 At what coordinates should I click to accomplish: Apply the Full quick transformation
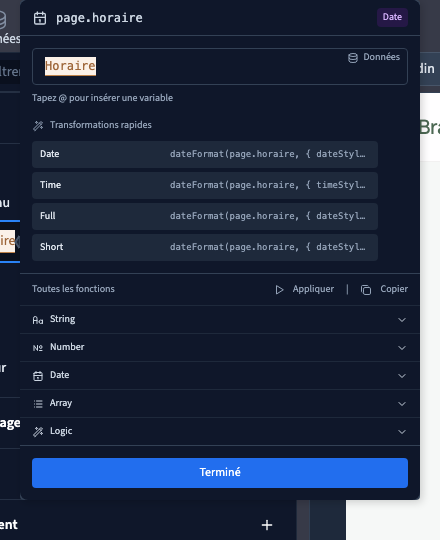tap(205, 216)
